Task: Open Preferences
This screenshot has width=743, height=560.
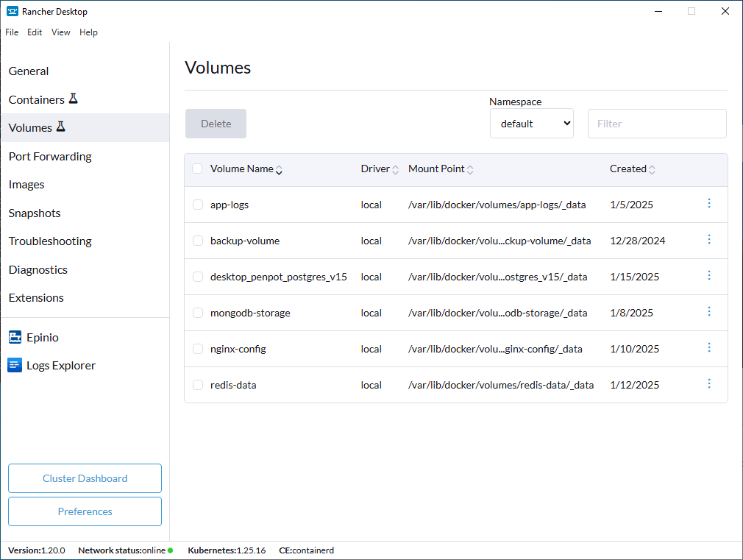Action: click(x=85, y=511)
